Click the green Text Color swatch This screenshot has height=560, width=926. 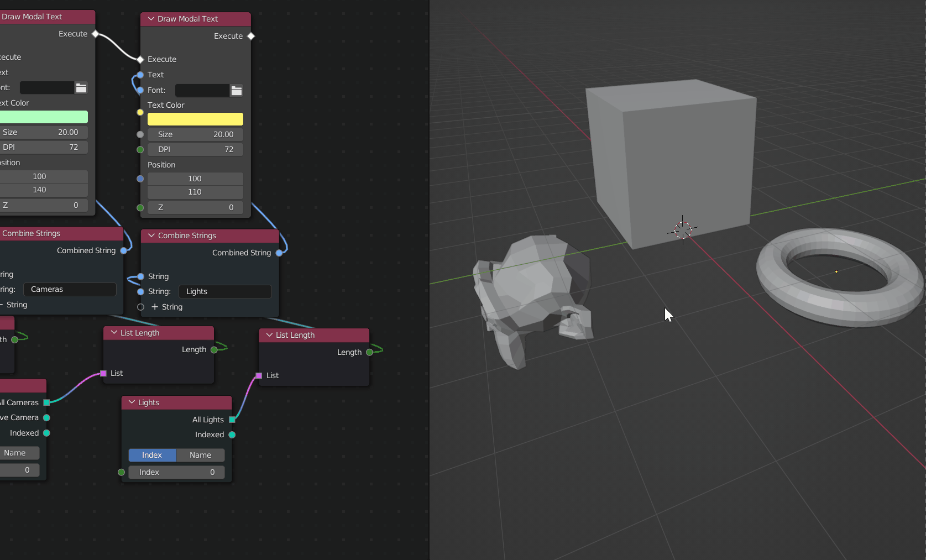[x=44, y=117]
